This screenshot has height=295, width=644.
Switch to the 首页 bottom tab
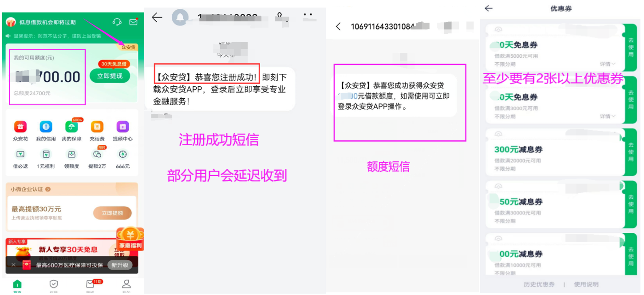17,286
